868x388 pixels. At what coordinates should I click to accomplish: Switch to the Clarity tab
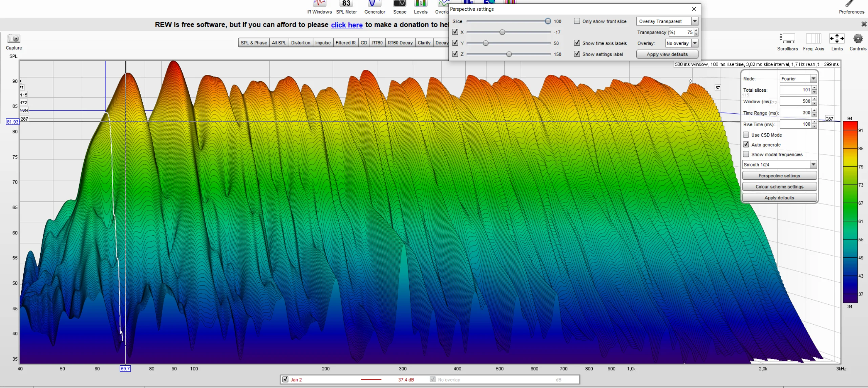[424, 43]
